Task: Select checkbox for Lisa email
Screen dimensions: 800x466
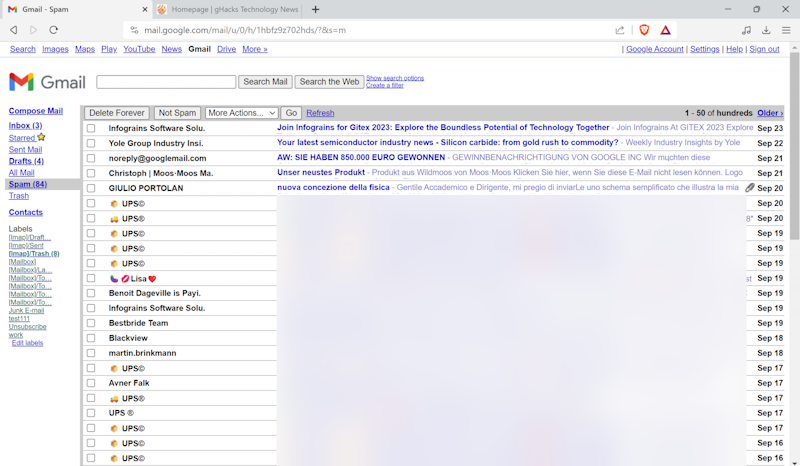Action: pyautogui.click(x=91, y=278)
